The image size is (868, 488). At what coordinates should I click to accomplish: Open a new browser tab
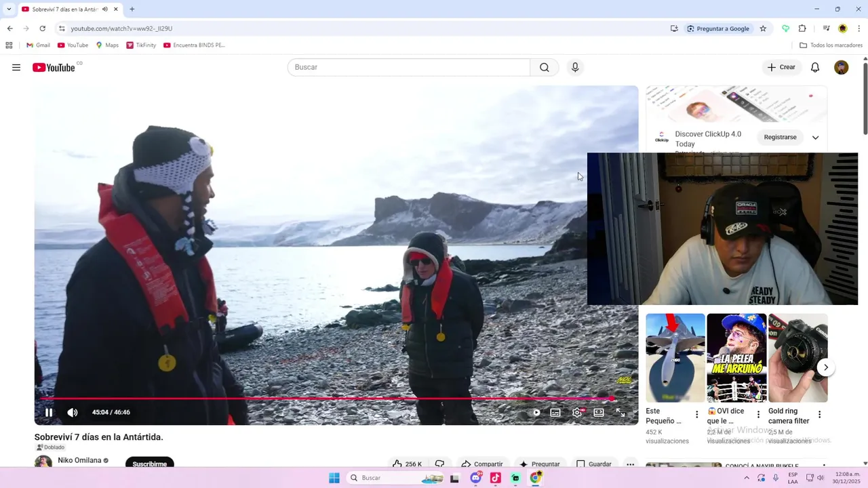pos(132,9)
